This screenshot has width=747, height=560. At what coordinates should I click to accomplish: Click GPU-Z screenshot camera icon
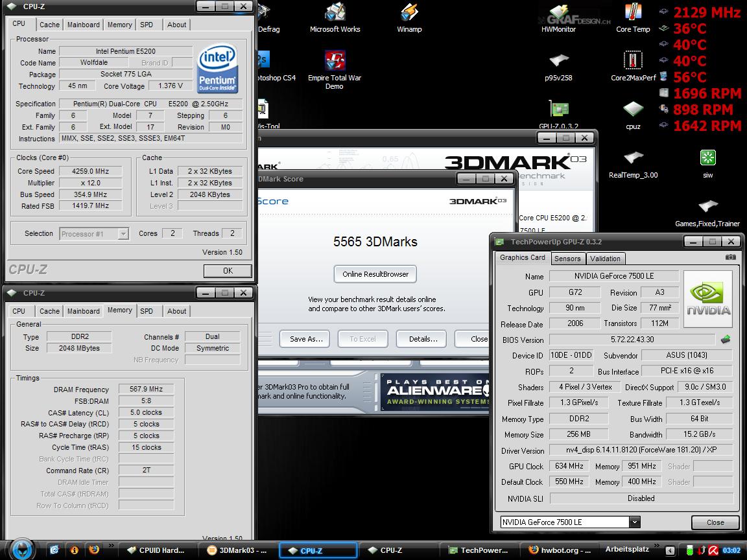pos(730,257)
